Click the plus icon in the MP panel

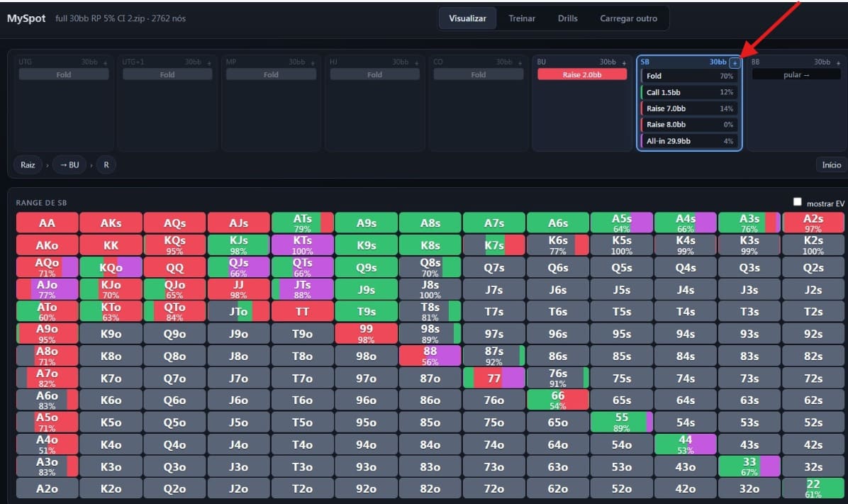313,62
